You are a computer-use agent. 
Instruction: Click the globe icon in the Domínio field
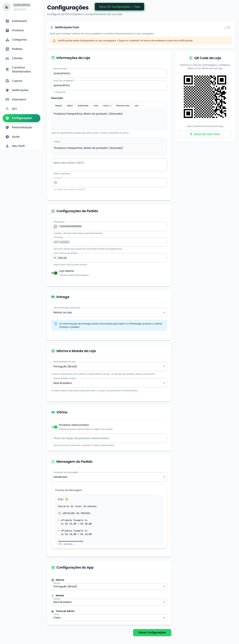pyautogui.click(x=55, y=183)
